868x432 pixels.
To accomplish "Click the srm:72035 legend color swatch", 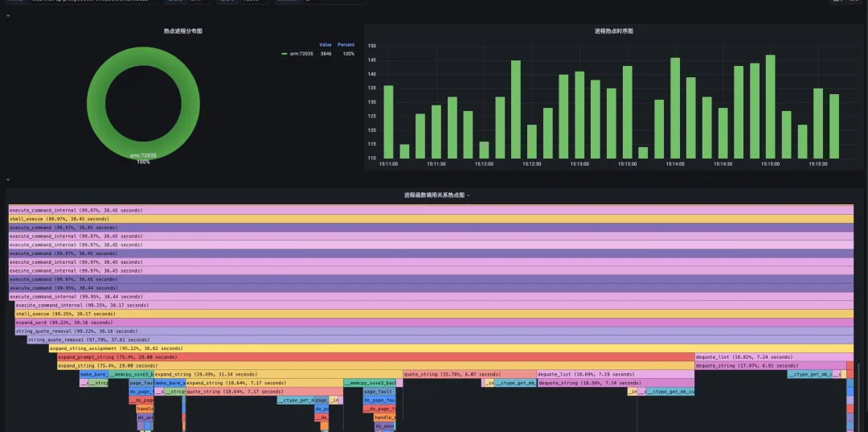I will click(x=284, y=54).
